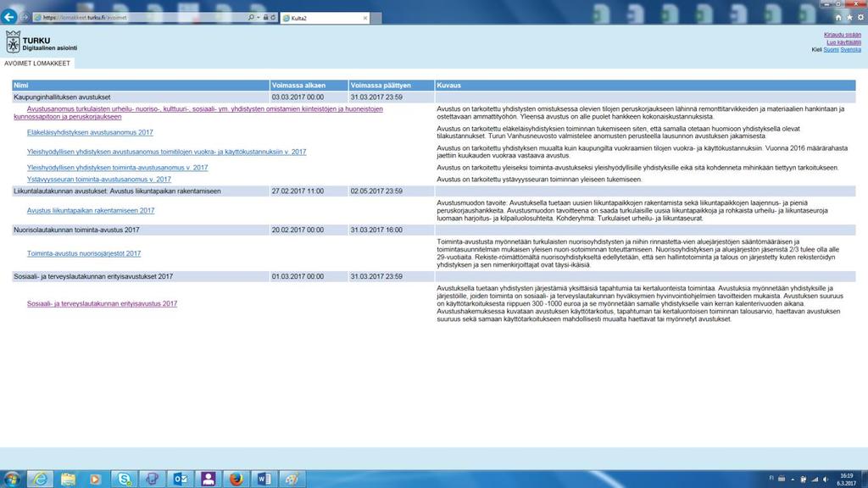
Task: Open the purple phone app in taskbar
Action: click(153, 479)
